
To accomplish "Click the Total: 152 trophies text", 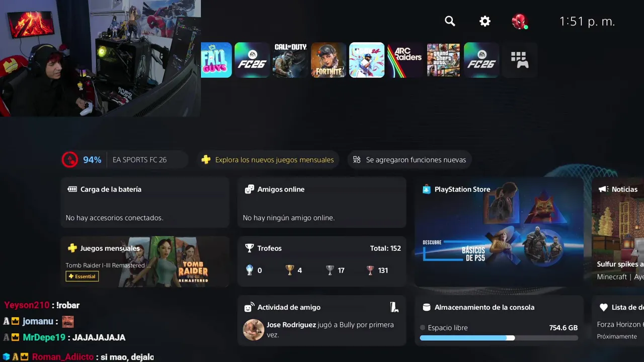I will [x=385, y=248].
